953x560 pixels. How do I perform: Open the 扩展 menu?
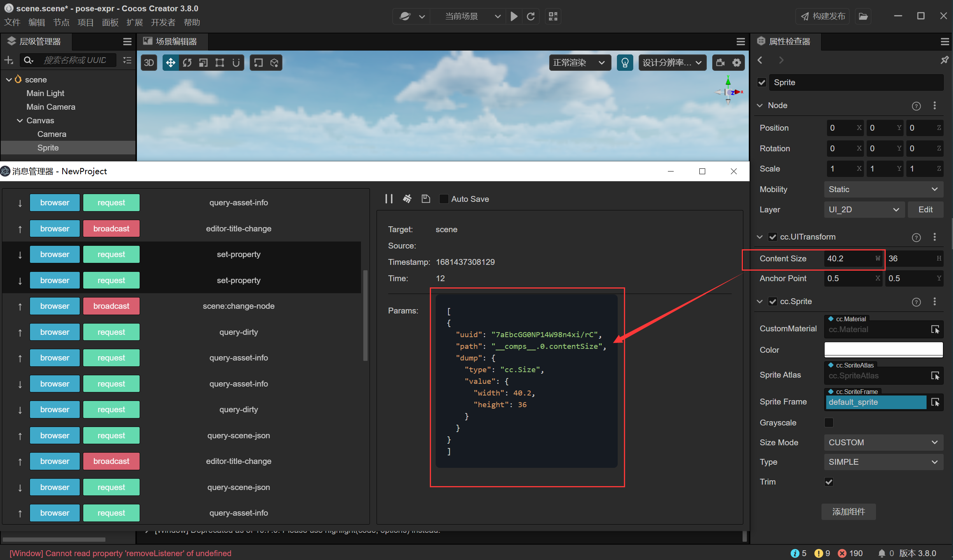point(134,23)
